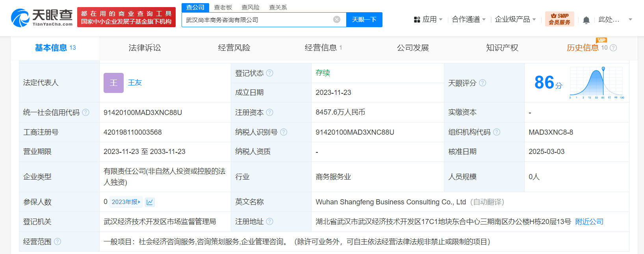Expand the 应用 dropdown menu
The height and width of the screenshot is (254, 644).
click(428, 19)
